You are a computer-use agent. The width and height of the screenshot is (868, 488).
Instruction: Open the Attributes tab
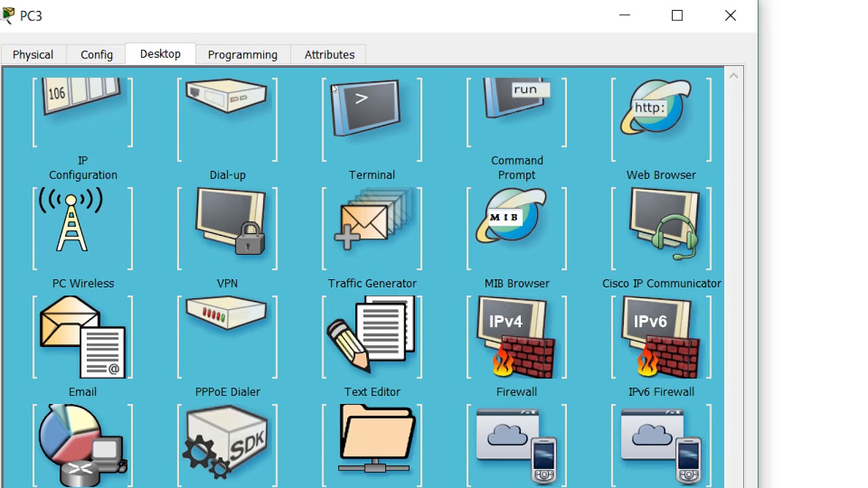coord(330,55)
